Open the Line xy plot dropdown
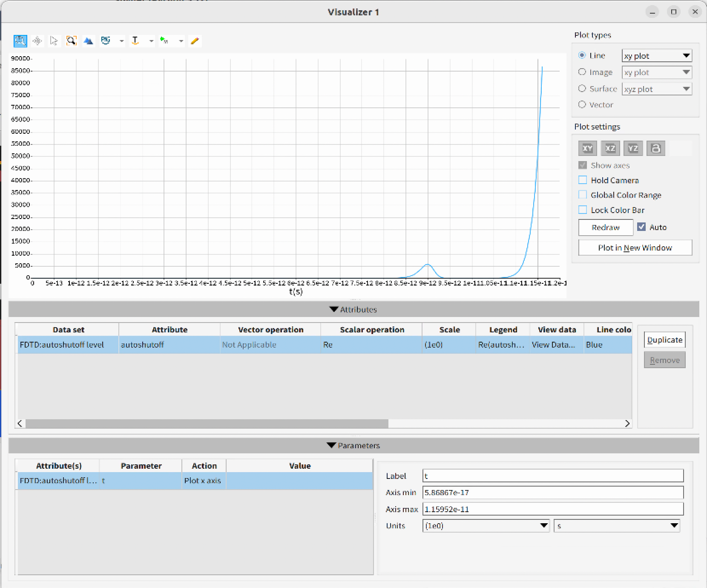This screenshot has width=707, height=588. 656,56
